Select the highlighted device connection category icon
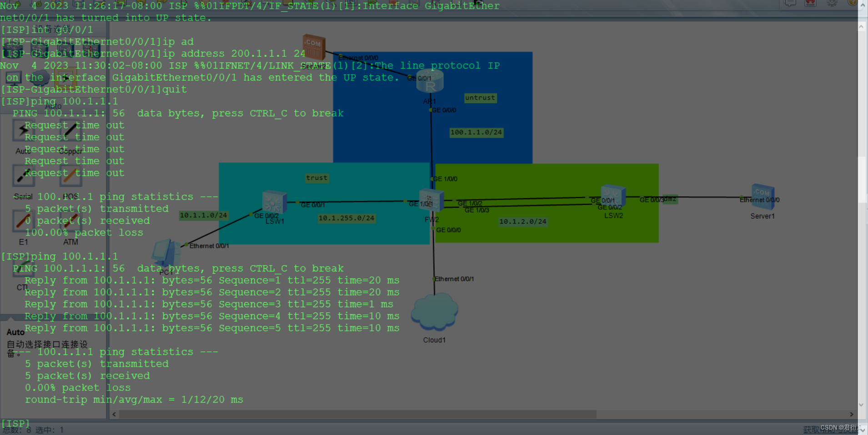The width and height of the screenshot is (868, 435). (x=66, y=78)
